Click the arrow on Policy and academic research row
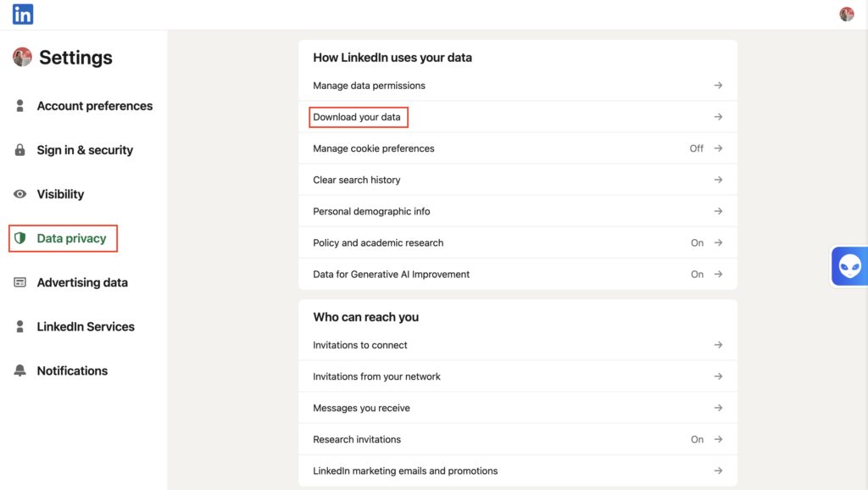The width and height of the screenshot is (868, 490). (718, 242)
